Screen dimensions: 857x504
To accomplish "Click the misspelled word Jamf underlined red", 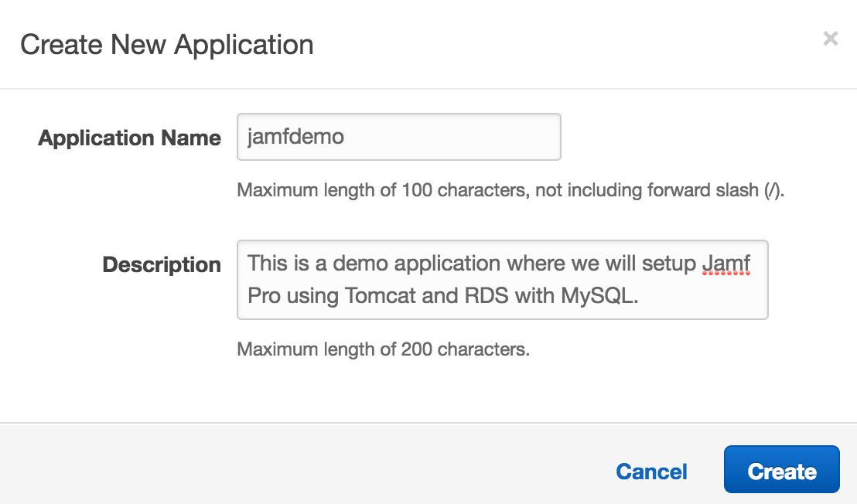I will point(726,264).
